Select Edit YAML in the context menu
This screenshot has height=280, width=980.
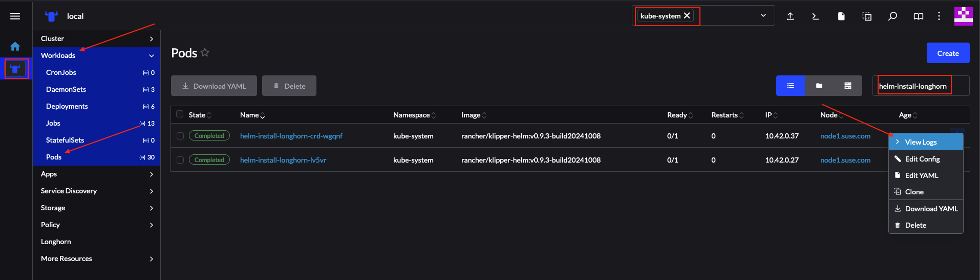pyautogui.click(x=921, y=175)
